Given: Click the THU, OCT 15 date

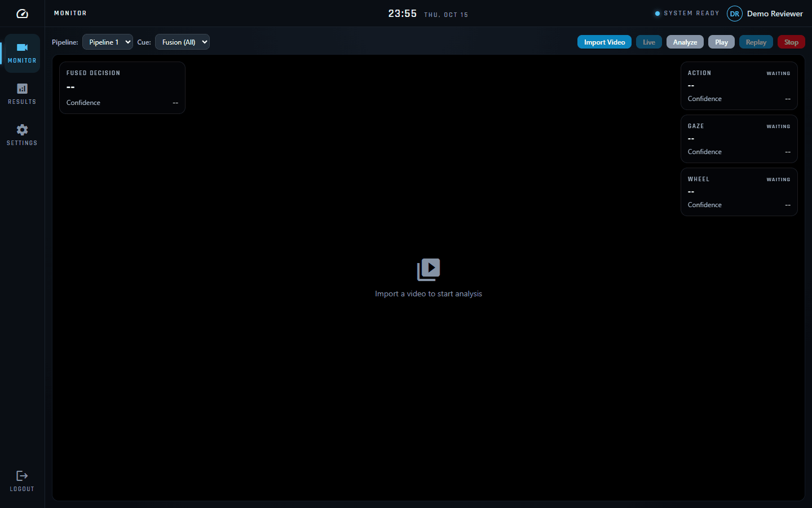Looking at the screenshot, I should [446, 15].
